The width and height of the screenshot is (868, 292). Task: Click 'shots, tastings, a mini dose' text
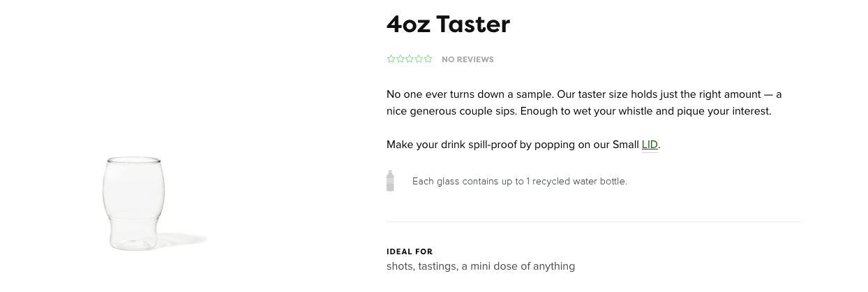pos(481,266)
